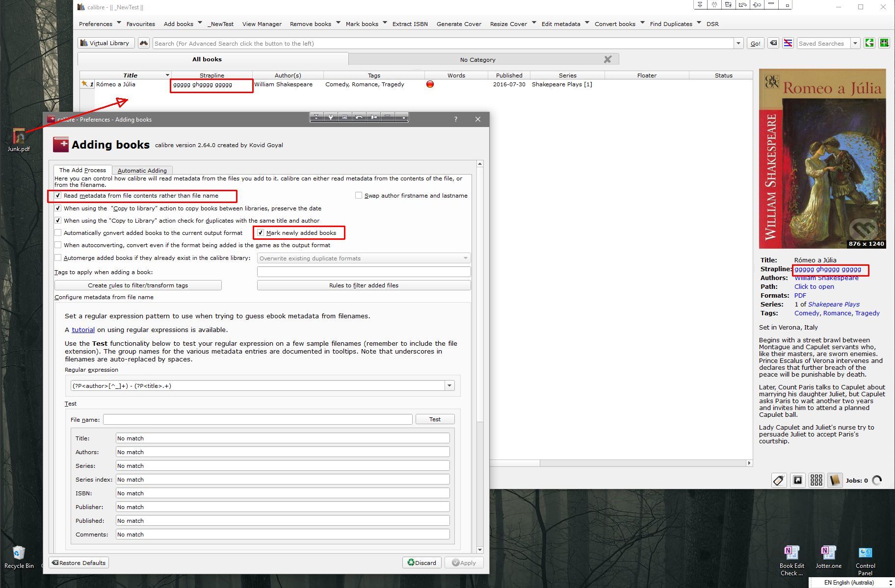Switch to the Automatic Adding tab

pos(142,171)
